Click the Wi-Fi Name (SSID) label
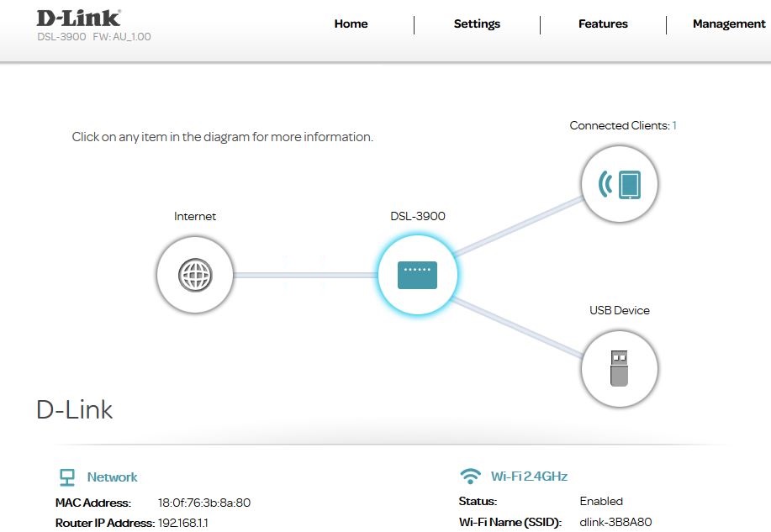The width and height of the screenshot is (771, 532). pyautogui.click(x=510, y=522)
